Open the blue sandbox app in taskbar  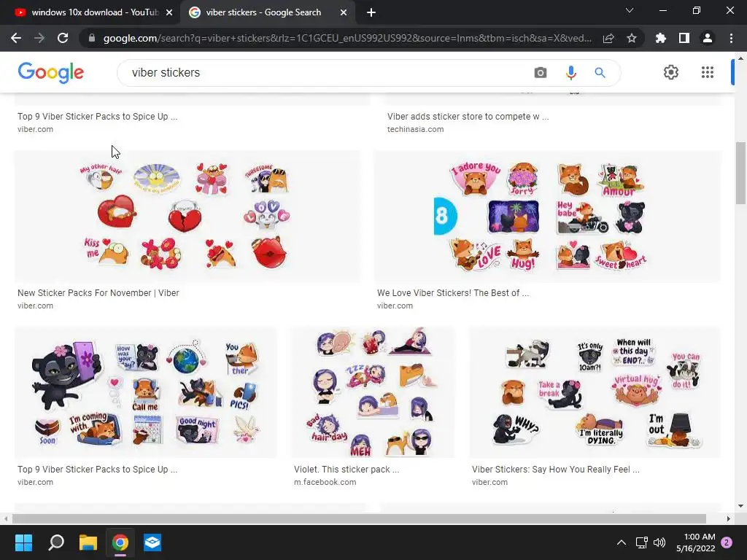[152, 542]
